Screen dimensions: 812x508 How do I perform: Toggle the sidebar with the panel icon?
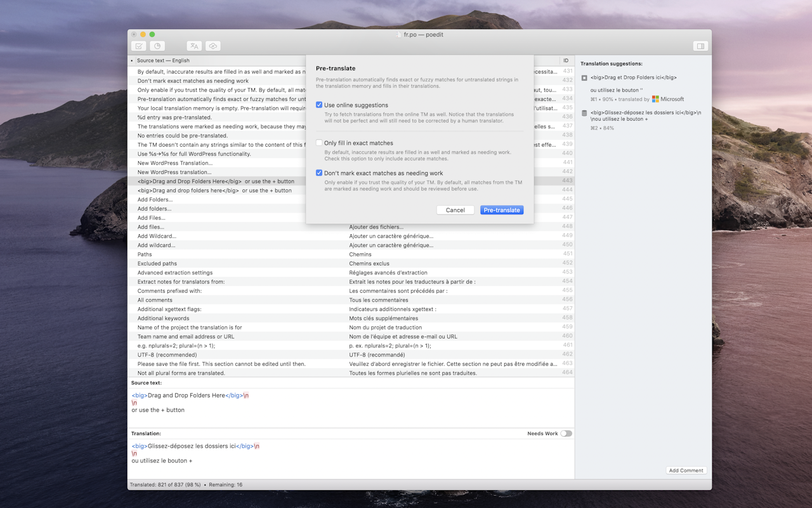click(x=700, y=46)
